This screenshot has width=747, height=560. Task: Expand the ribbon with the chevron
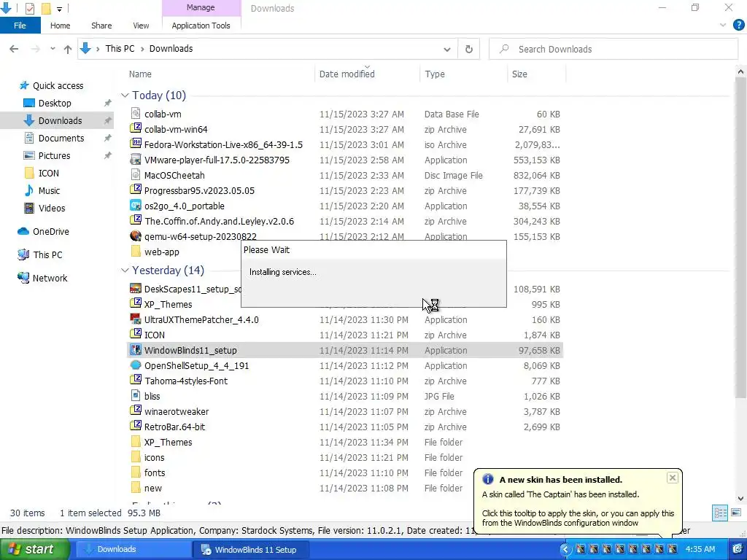[x=723, y=26]
